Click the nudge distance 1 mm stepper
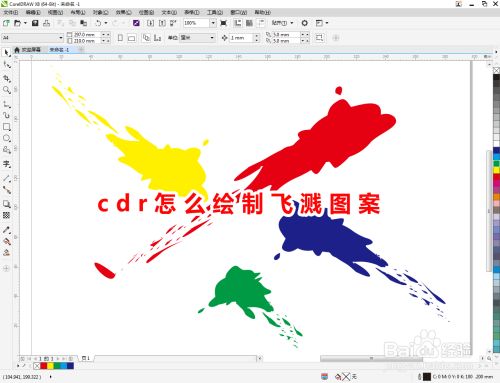Screen dimensions: 500x383 click(256, 38)
